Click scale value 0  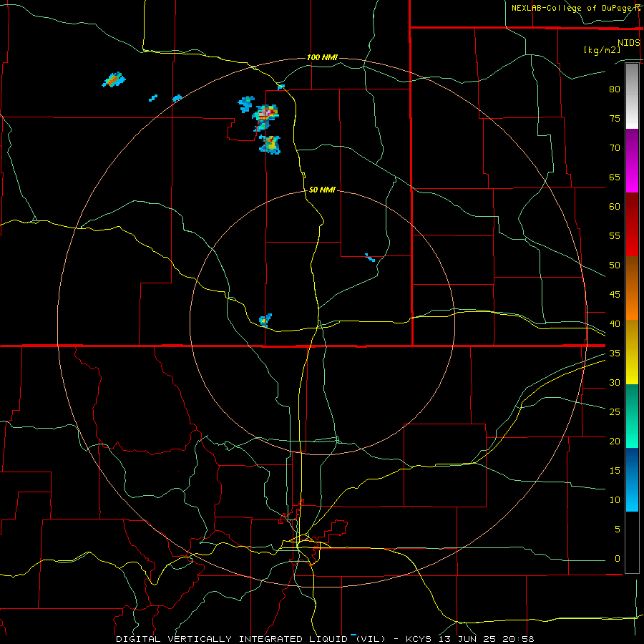click(618, 559)
